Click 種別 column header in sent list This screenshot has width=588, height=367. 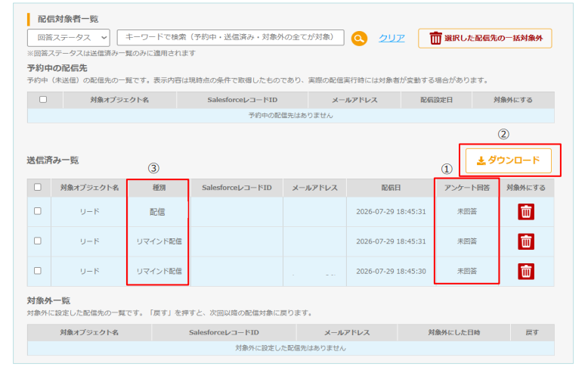tap(159, 188)
